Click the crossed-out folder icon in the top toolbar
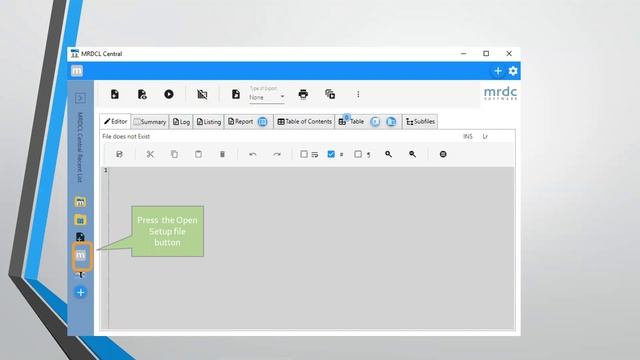 click(x=202, y=94)
